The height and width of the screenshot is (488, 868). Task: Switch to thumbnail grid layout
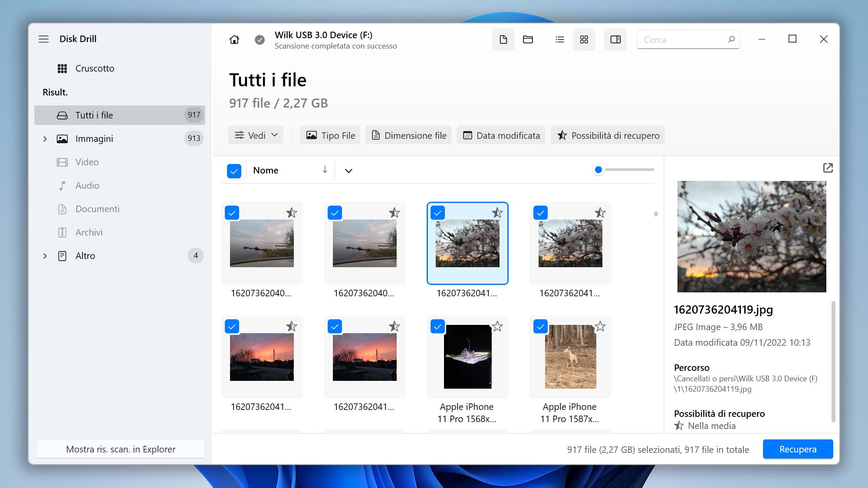point(584,39)
